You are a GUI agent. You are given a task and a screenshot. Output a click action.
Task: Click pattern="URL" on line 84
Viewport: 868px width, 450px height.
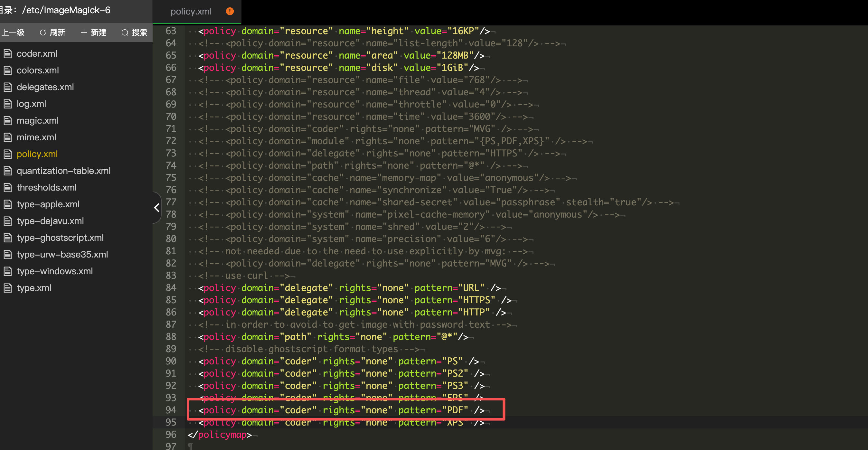tap(449, 288)
